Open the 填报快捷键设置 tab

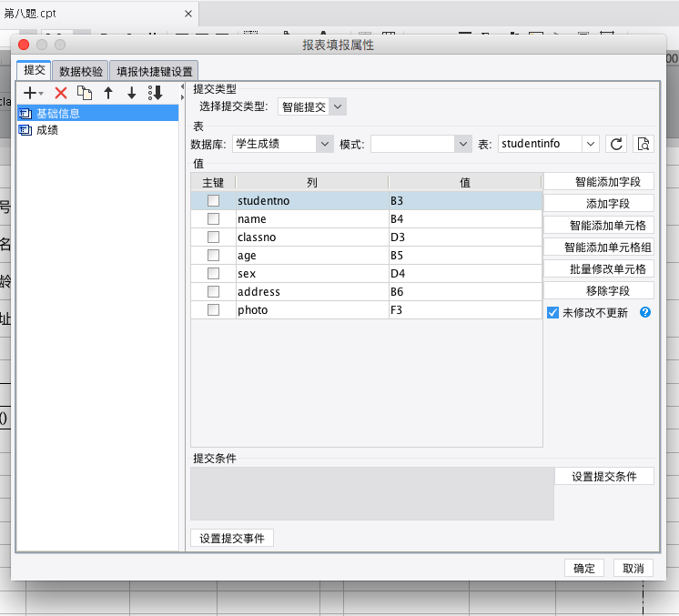coord(155,71)
